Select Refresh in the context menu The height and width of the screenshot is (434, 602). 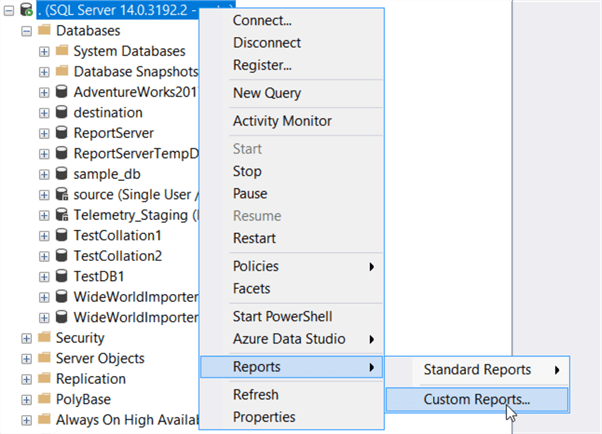292,394
